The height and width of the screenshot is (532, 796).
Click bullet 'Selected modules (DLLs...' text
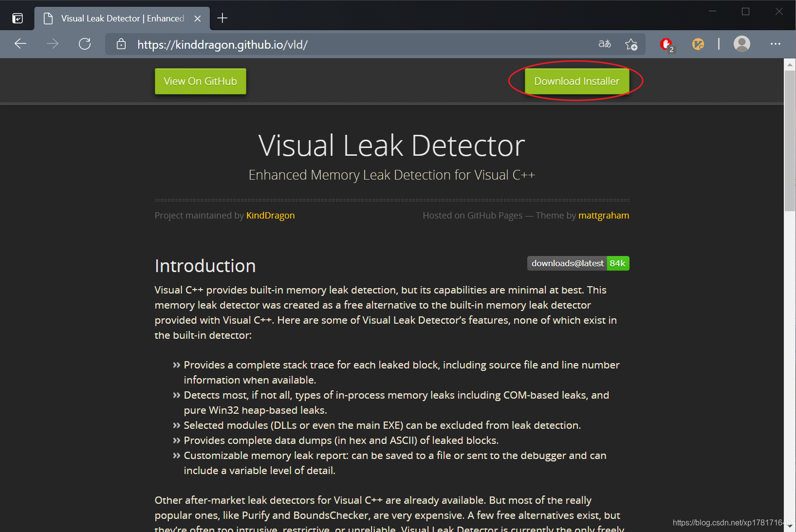[382, 425]
